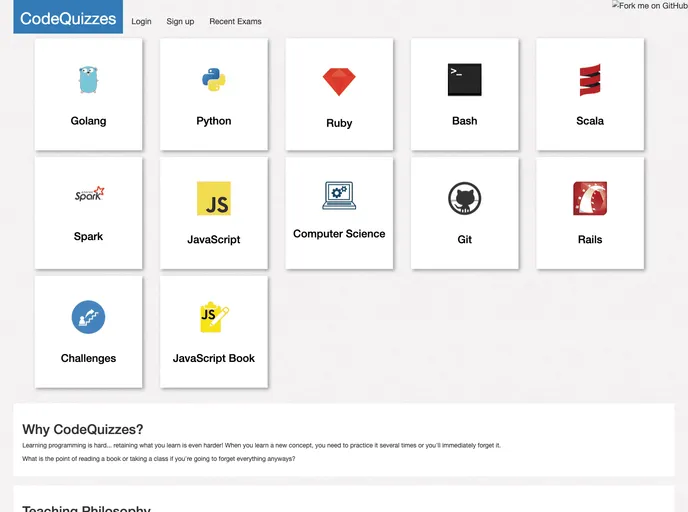The image size is (688, 512).
Task: Click the Golang gopher icon
Action: tap(88, 79)
